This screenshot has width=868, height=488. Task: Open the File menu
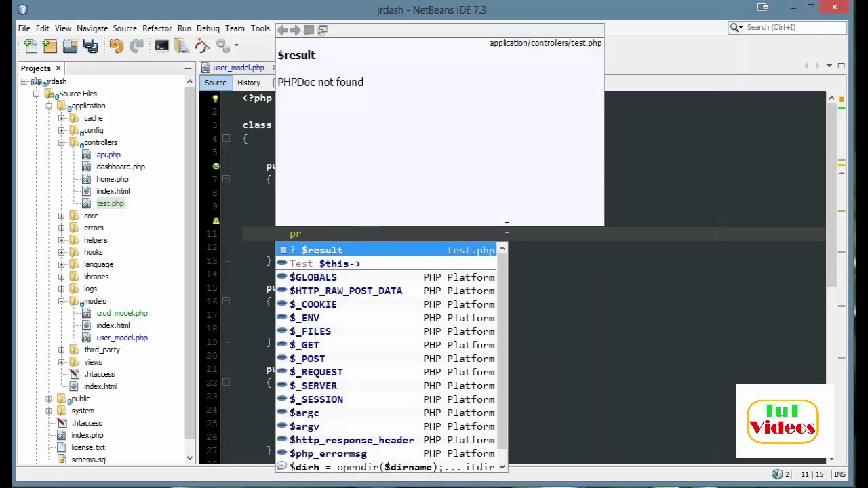click(24, 28)
